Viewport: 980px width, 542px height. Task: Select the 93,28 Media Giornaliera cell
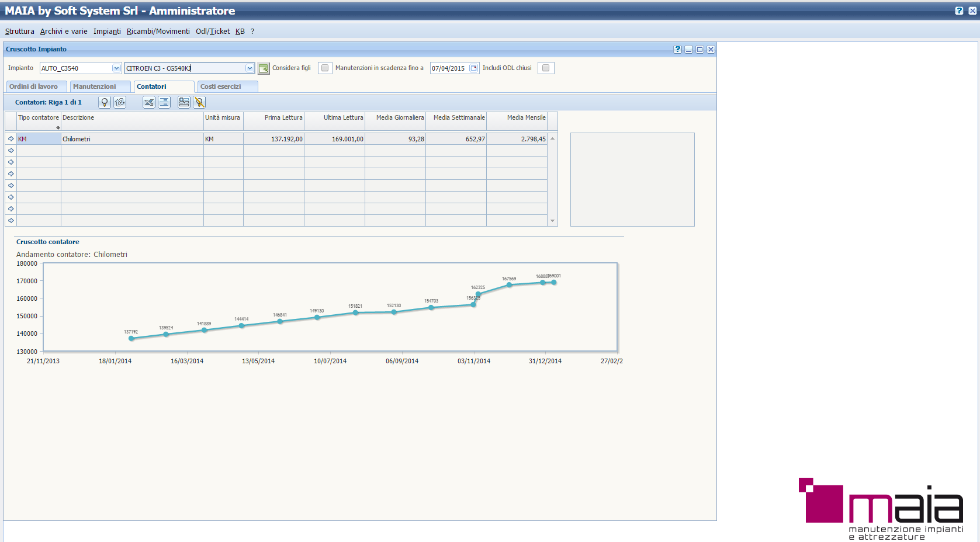(x=395, y=139)
